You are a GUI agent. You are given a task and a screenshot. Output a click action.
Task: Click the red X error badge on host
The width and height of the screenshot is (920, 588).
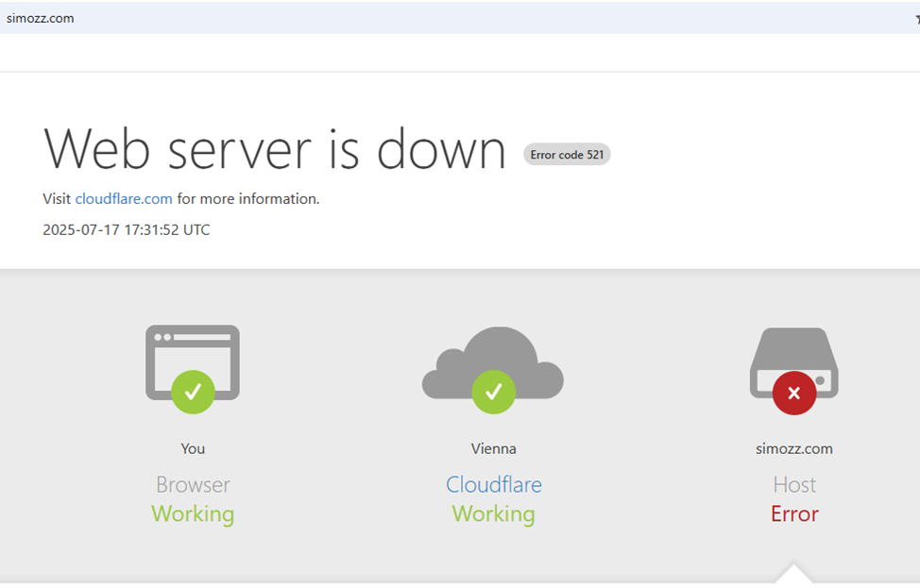793,393
